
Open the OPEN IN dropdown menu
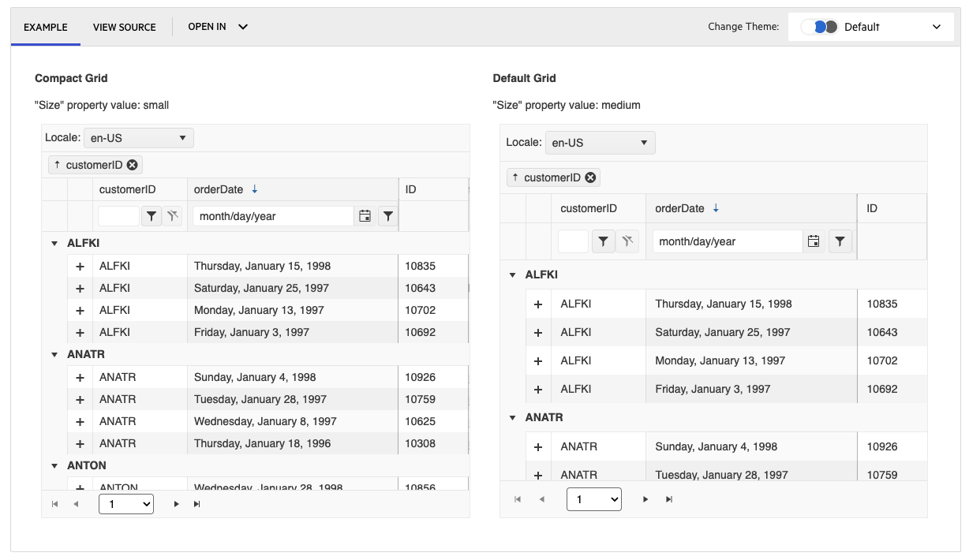click(218, 27)
